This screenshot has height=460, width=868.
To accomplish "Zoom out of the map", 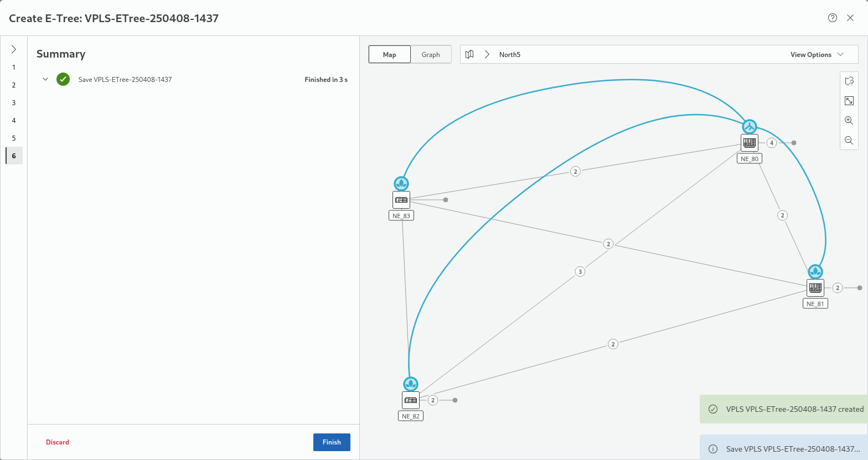I will (x=849, y=141).
